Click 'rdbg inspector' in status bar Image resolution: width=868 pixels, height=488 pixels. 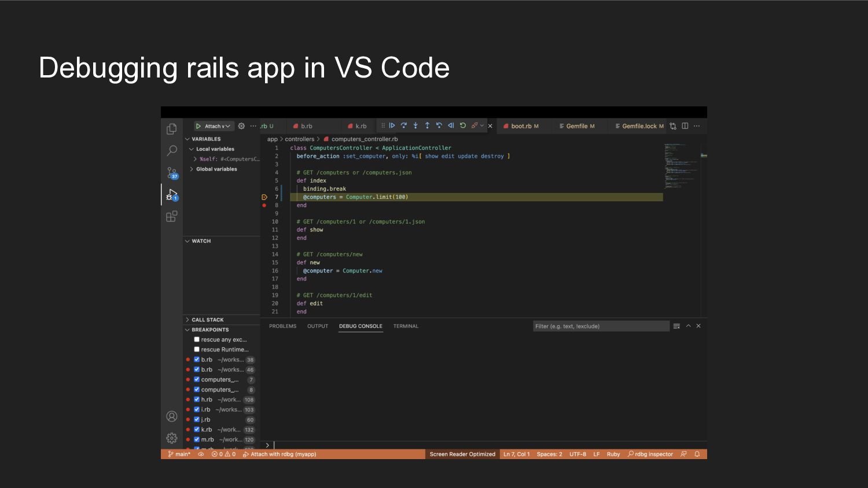(x=650, y=454)
